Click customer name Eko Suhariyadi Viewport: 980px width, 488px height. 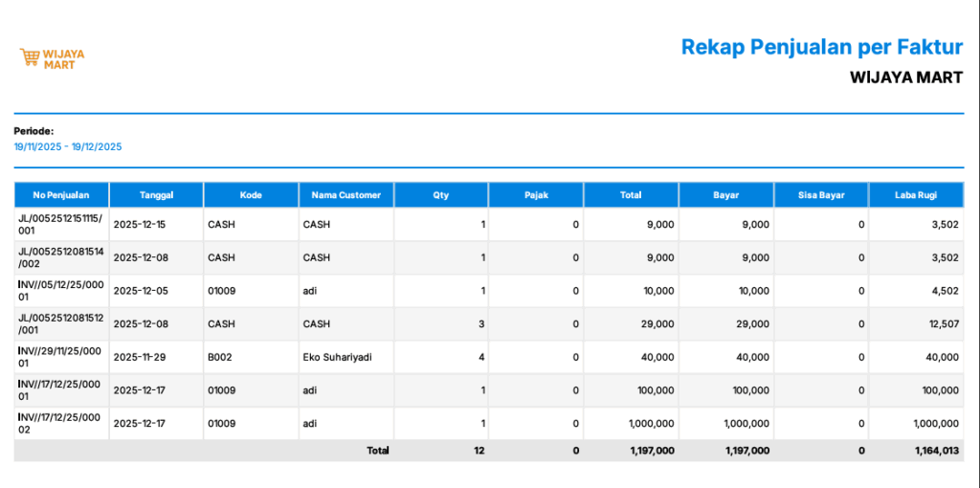coord(338,358)
